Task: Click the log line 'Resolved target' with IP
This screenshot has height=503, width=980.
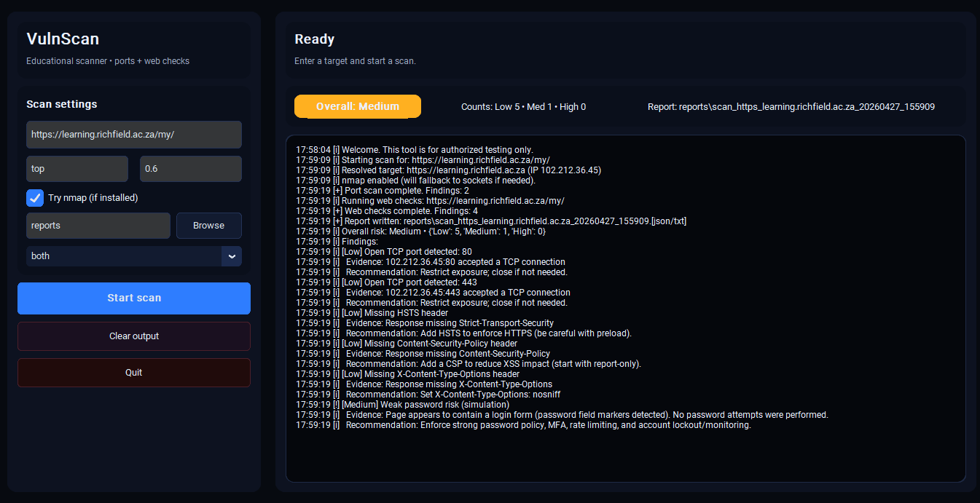Action: pos(449,170)
